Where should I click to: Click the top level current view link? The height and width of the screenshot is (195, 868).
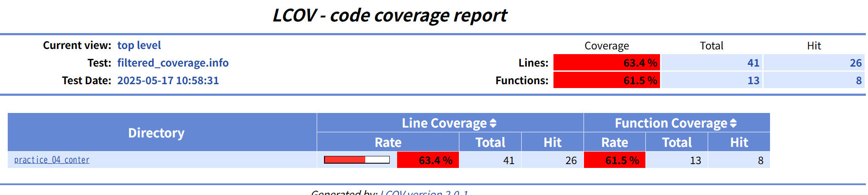click(x=139, y=45)
